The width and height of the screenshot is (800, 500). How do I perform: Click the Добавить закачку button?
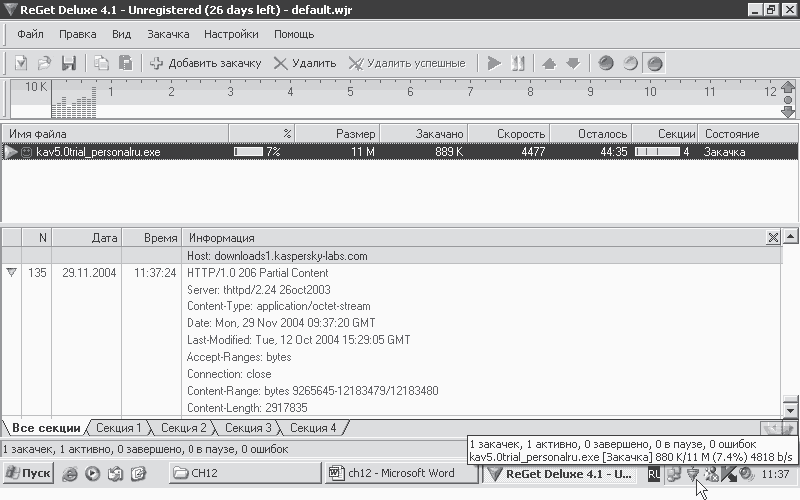[206, 63]
